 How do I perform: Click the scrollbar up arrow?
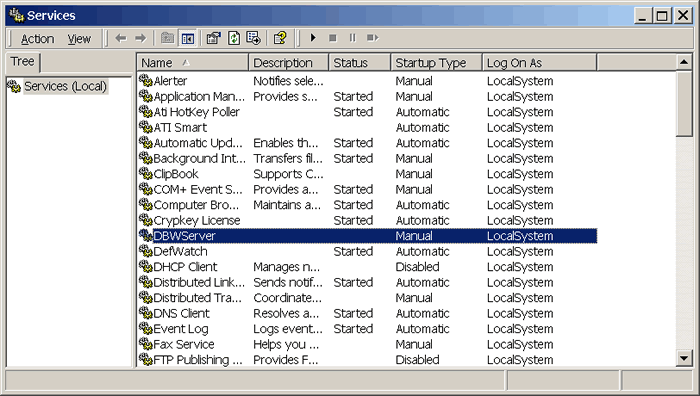tap(684, 62)
